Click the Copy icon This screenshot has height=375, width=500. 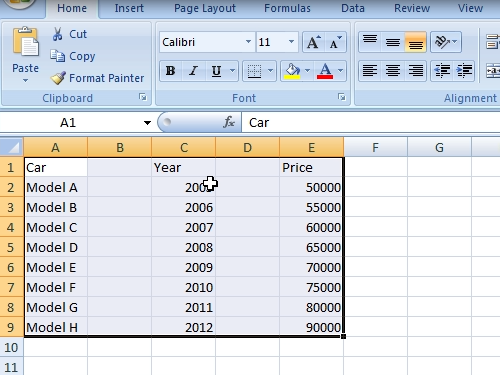pyautogui.click(x=57, y=56)
